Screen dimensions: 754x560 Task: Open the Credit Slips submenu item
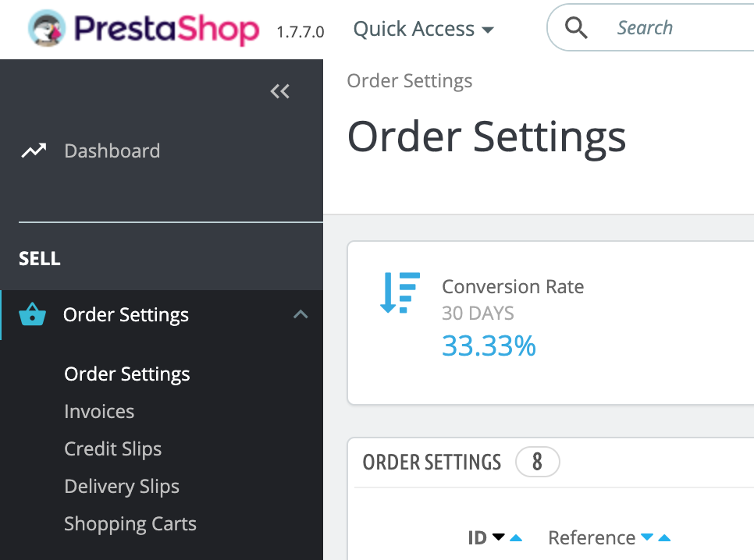113,449
